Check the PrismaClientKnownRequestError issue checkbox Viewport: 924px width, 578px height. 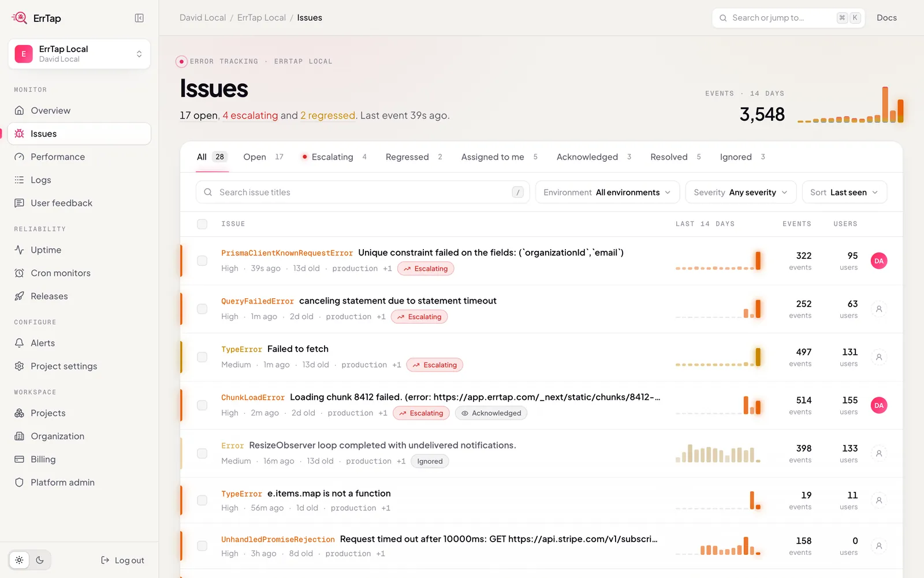[x=202, y=261]
